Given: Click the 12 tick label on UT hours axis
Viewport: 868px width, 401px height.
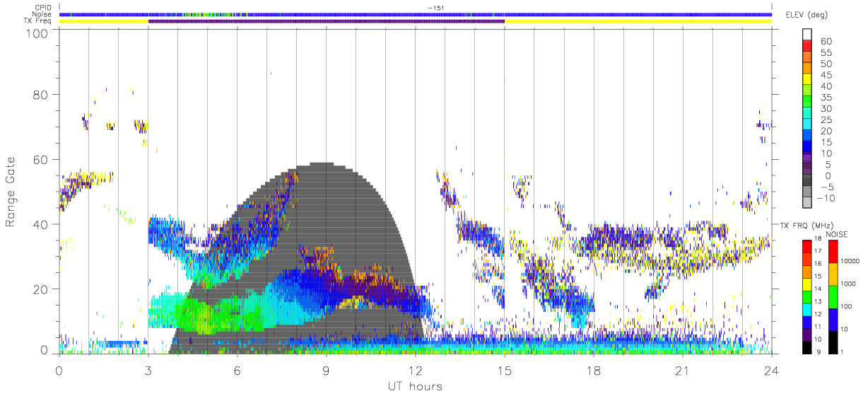Looking at the screenshot, I should 415,371.
